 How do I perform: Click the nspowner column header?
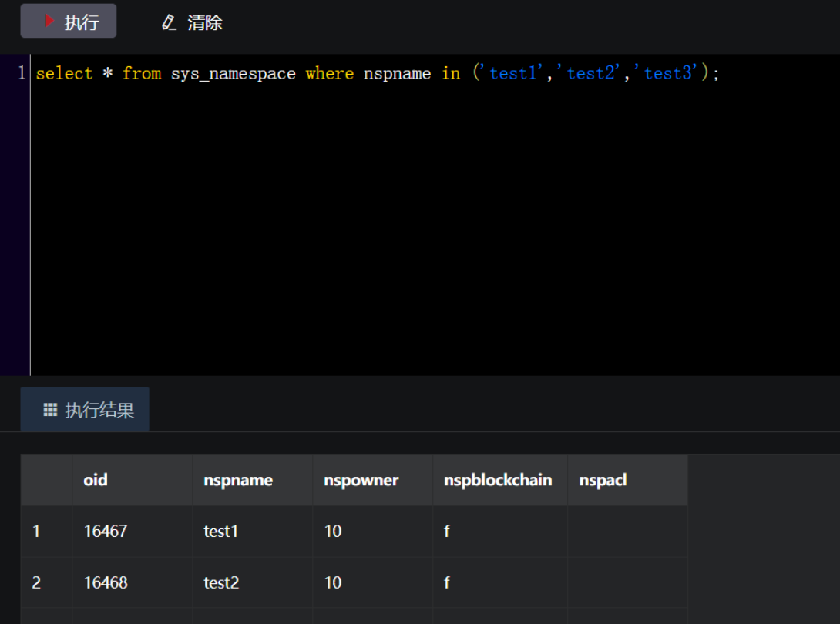tap(361, 480)
